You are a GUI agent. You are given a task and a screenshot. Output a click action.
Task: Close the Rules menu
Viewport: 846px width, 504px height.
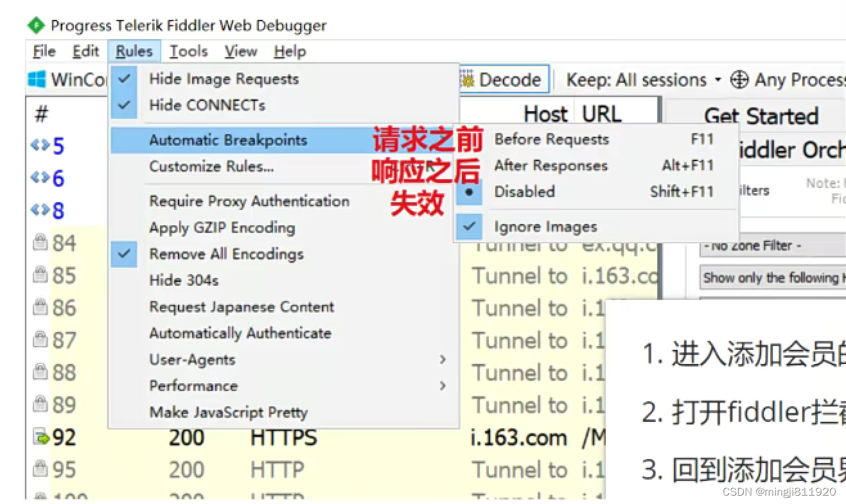[134, 51]
